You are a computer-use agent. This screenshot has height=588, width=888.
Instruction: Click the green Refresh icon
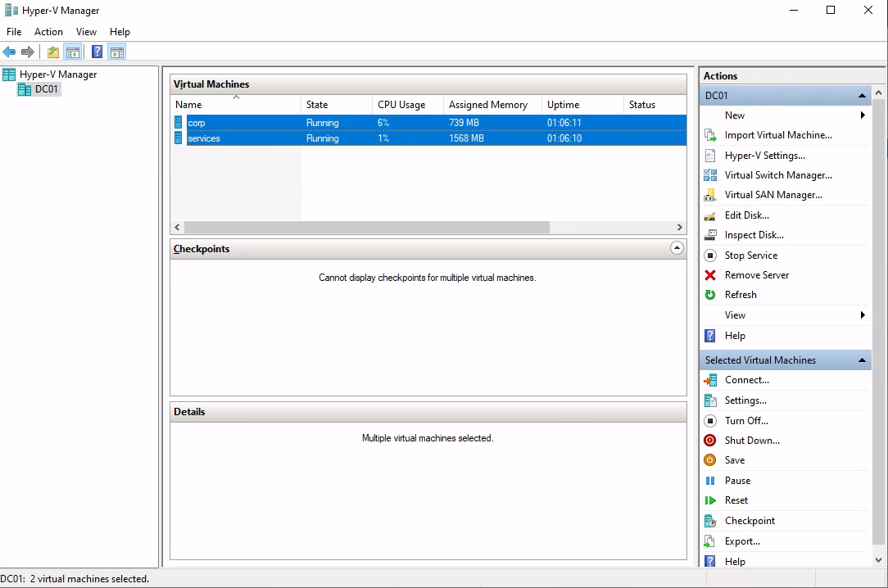710,295
